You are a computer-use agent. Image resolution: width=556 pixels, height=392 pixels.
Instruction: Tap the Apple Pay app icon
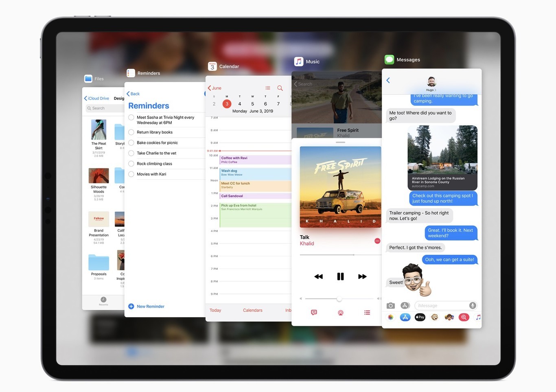point(420,317)
